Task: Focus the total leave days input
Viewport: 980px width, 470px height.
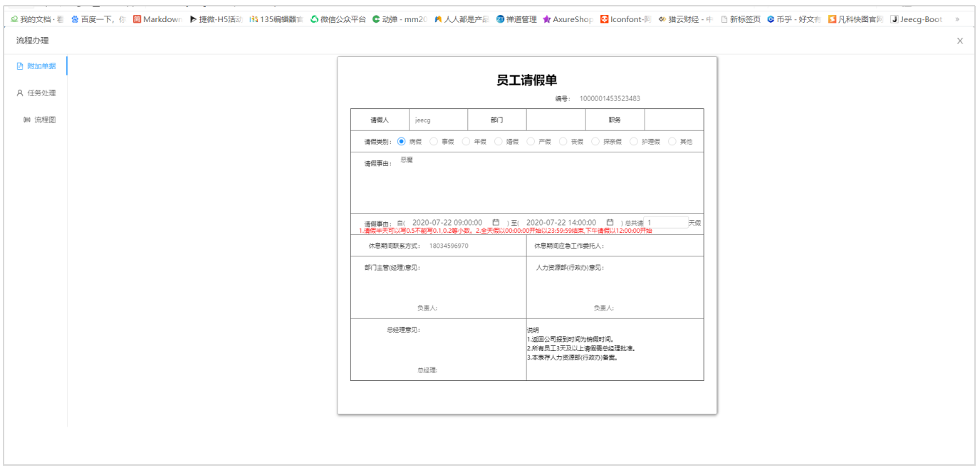Action: (x=665, y=223)
